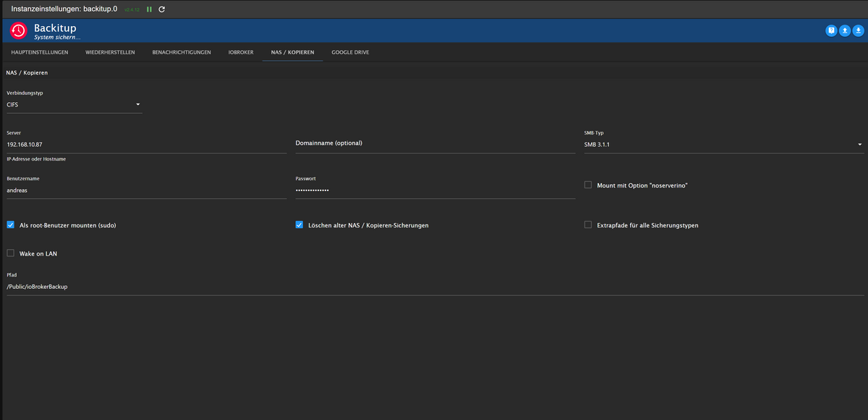868x420 pixels.
Task: Click the red Backitup logo
Action: (19, 30)
